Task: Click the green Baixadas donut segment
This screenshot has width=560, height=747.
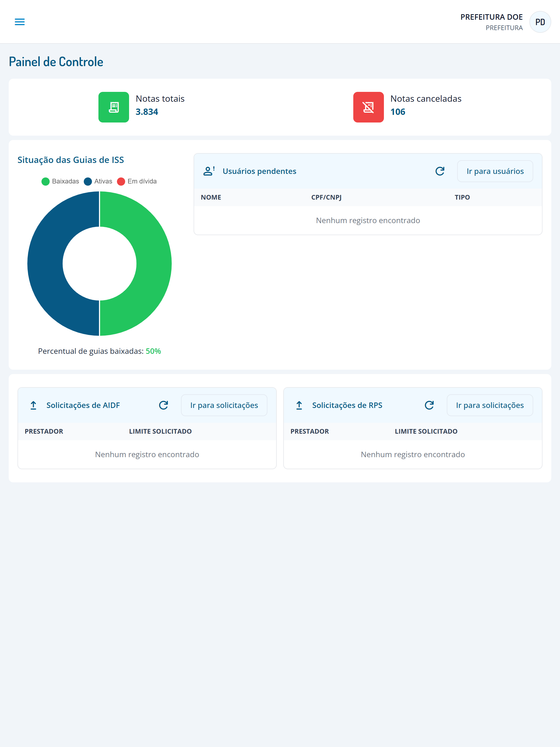Action: pos(154,263)
